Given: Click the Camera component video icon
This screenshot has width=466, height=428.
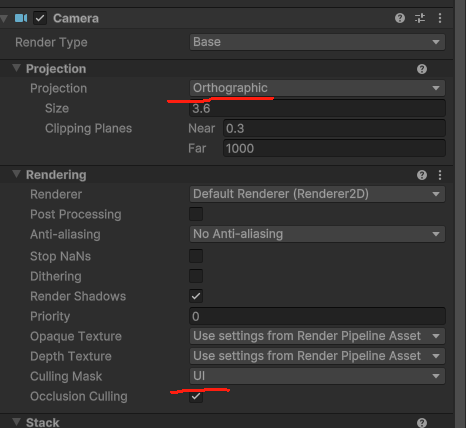Looking at the screenshot, I should point(21,18).
